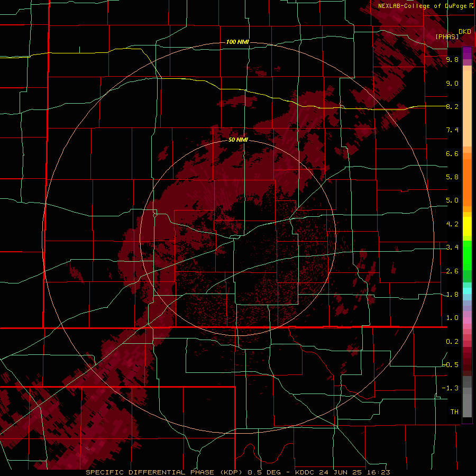Pick the 5.8 legend scale value
Screen dimensions: 476x476
click(x=452, y=177)
